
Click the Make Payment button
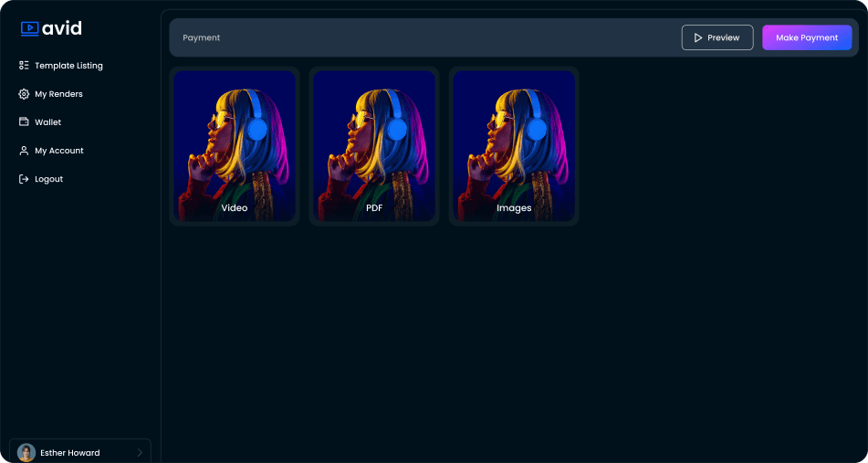[x=807, y=37]
